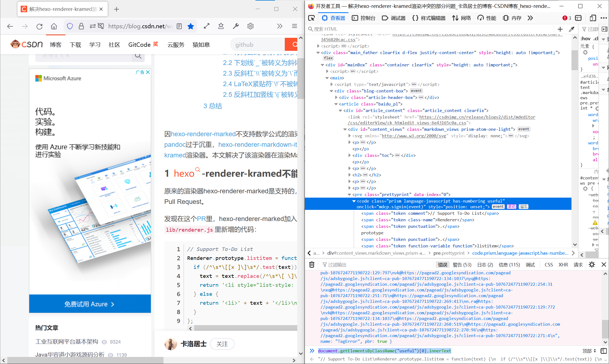609x364 pixels.
Task: Click the bookmark star in address bar
Action: click(x=191, y=26)
